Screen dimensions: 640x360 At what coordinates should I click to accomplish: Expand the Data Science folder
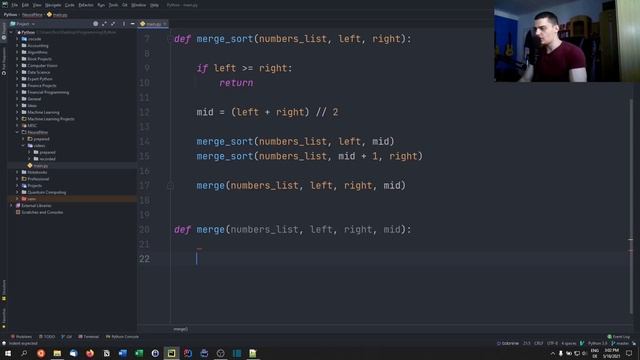[x=18, y=72]
